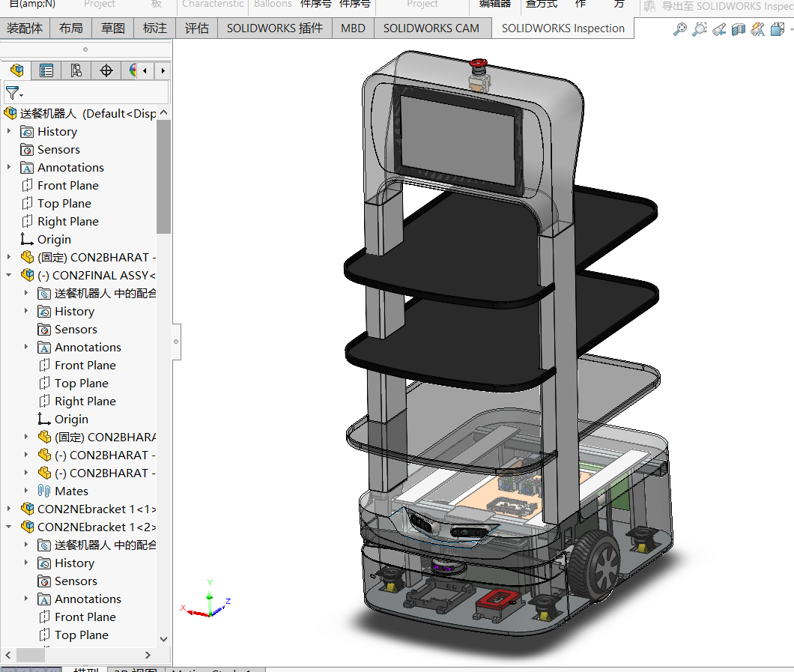Expand the CON2NEbracket 1<1> component

click(9, 509)
